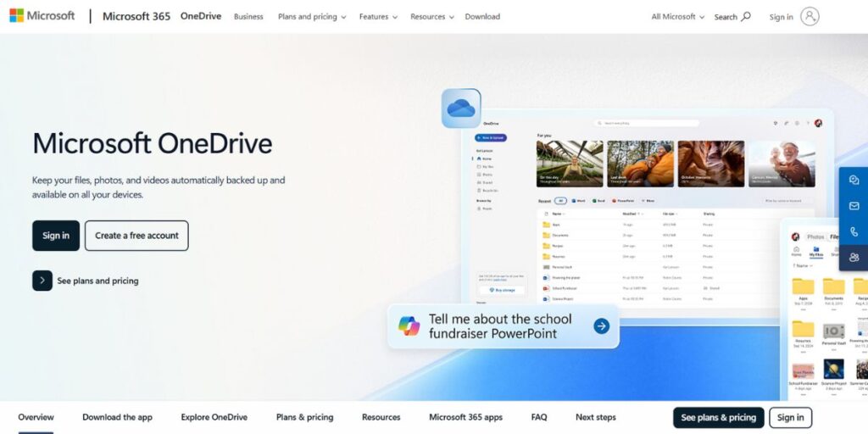This screenshot has height=434, width=868.
Task: Click the search box in the hero image
Action: click(x=647, y=123)
